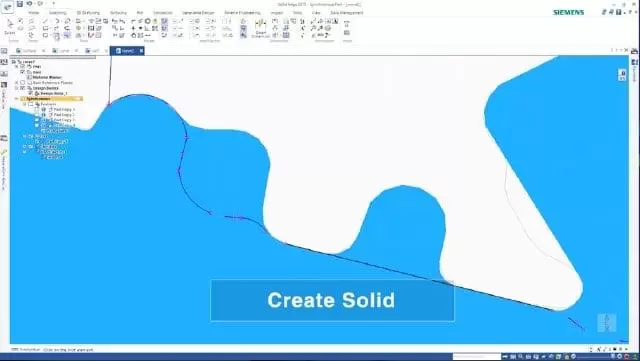This screenshot has width=640, height=361.
Task: Click the Save icon in quick access toolbar
Action: coord(20,4)
